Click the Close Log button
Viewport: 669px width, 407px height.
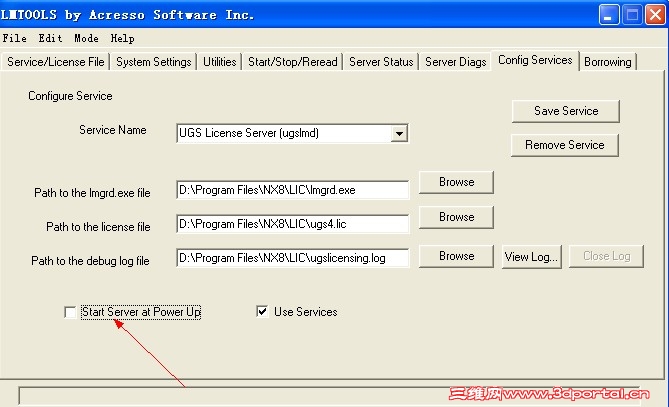(x=606, y=256)
